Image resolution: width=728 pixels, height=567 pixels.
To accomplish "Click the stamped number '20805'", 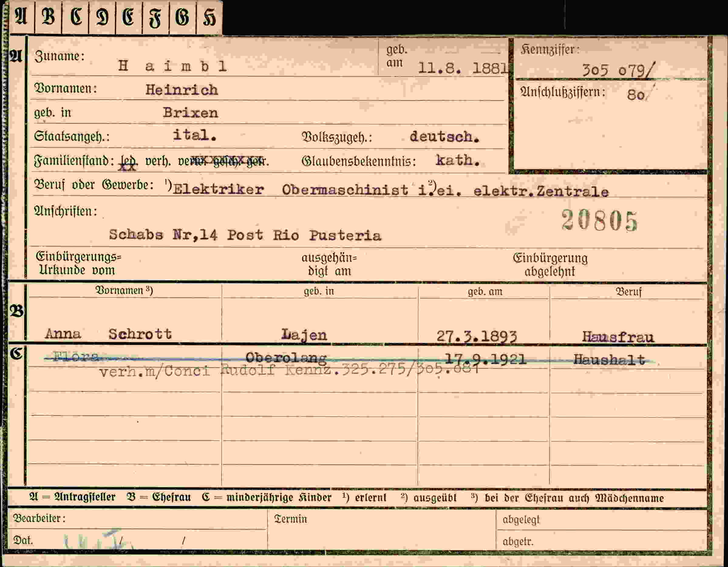I will tap(599, 221).
